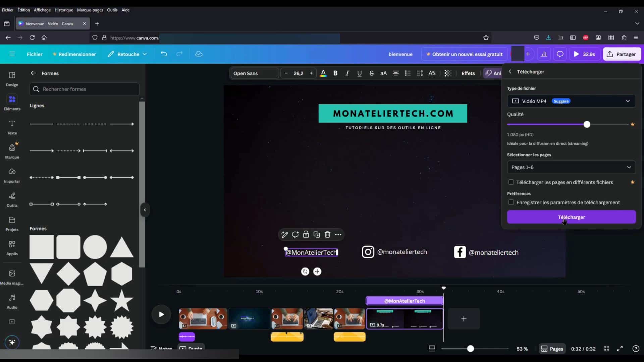Viewport: 644px width, 362px height.
Task: Open the Importer sidebar panel
Action: click(12, 175)
